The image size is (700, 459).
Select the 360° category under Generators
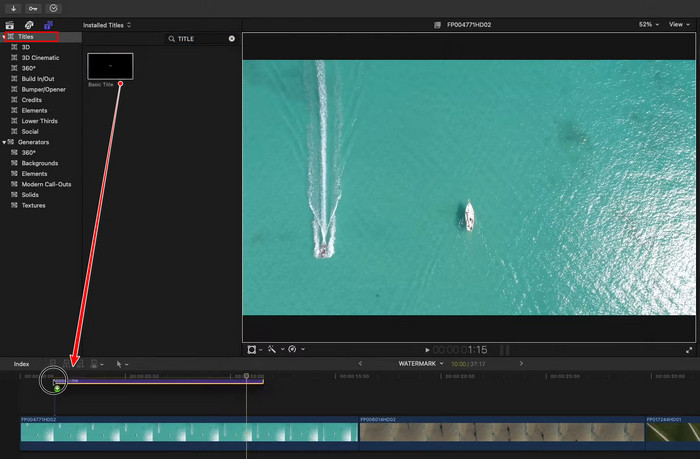coord(28,153)
